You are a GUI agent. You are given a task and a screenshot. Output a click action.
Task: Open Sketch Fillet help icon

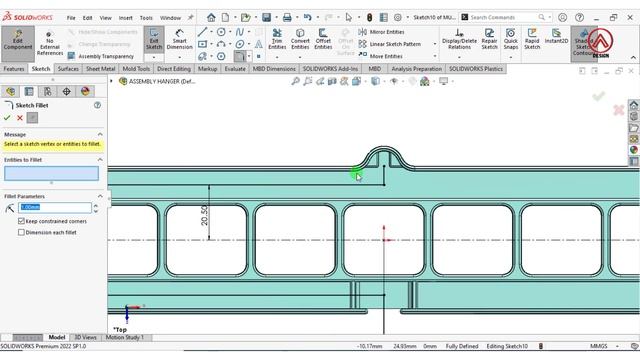(97, 105)
